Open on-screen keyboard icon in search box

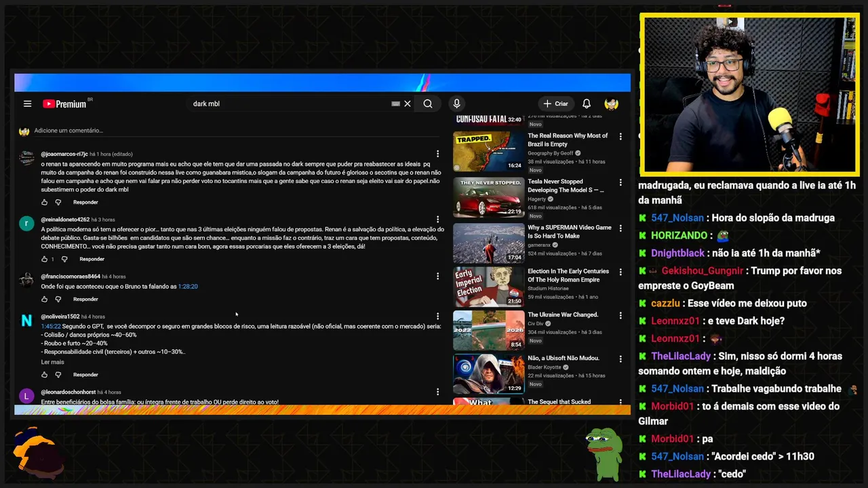pos(395,104)
